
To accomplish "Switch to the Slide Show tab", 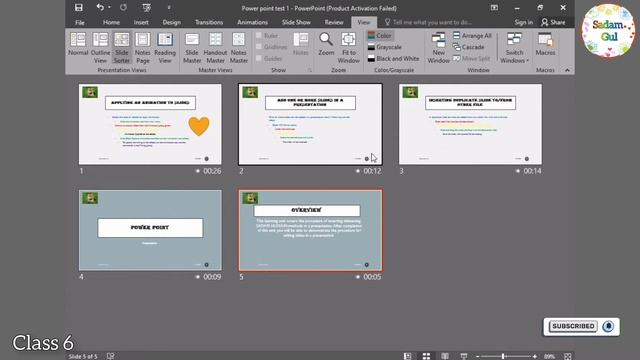I will click(x=296, y=22).
